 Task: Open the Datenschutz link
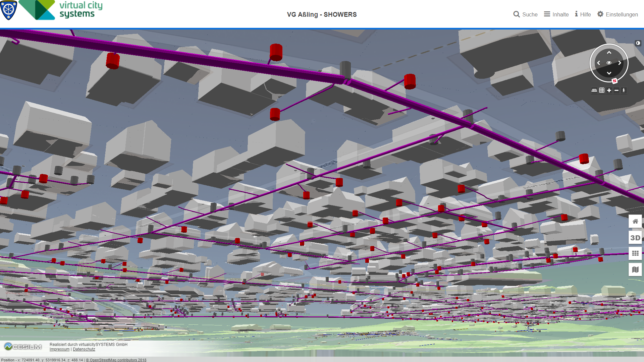coord(84,349)
